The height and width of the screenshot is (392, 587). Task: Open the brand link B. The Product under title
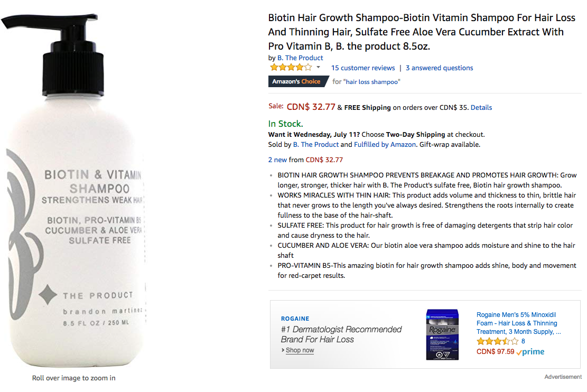point(300,58)
